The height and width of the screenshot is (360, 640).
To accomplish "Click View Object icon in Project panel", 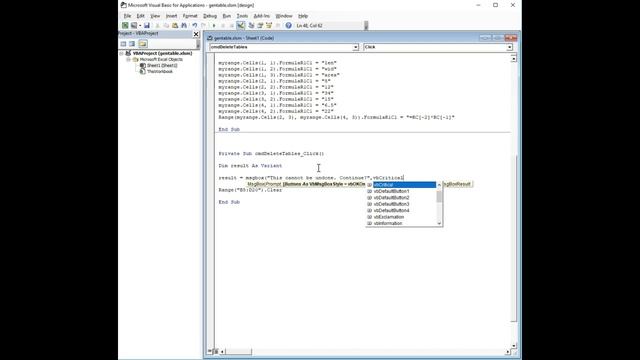I will click(132, 44).
